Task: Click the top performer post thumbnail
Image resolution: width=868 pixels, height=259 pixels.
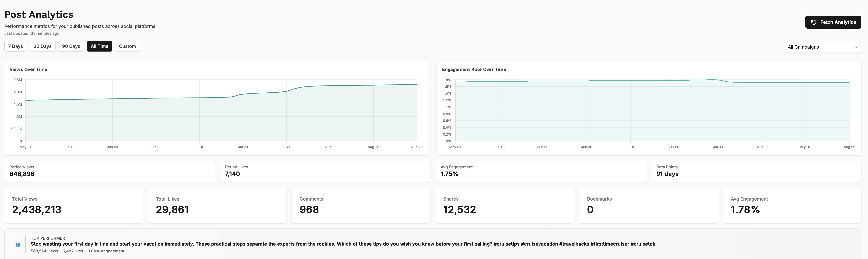Action: [x=18, y=245]
